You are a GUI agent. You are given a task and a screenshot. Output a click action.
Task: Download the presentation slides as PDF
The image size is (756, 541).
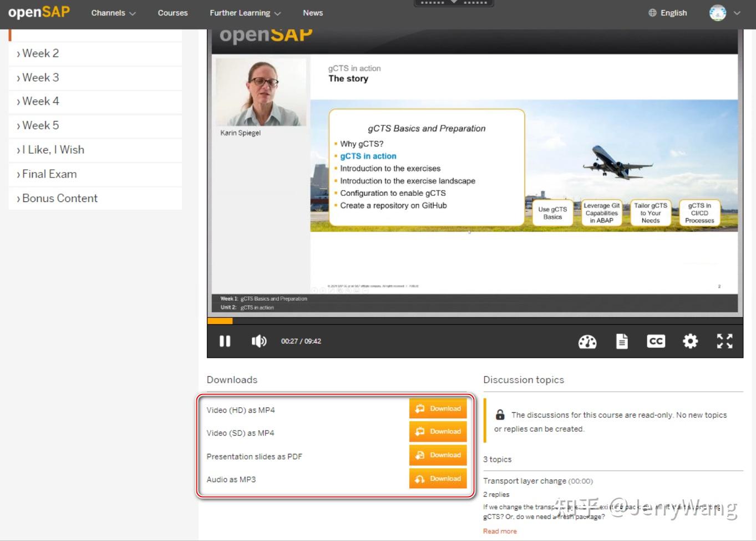pyautogui.click(x=438, y=455)
